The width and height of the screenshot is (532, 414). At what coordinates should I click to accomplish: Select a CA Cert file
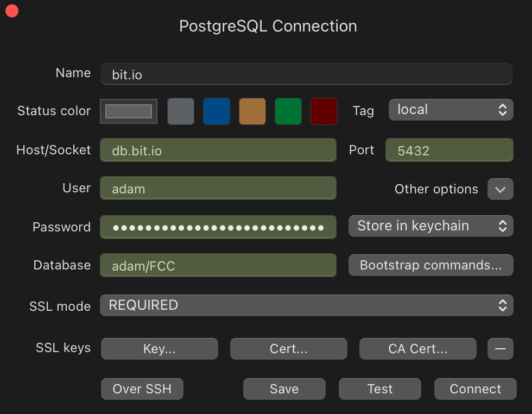(418, 349)
